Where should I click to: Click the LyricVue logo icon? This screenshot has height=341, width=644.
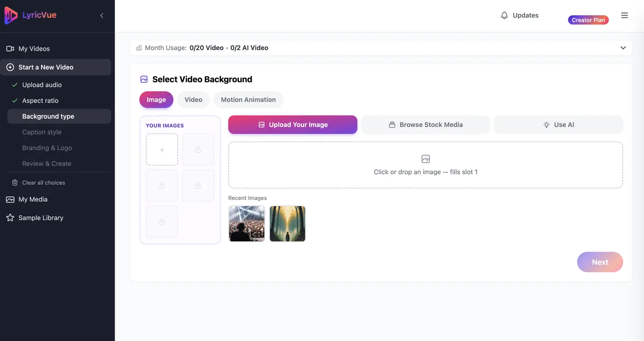(11, 15)
